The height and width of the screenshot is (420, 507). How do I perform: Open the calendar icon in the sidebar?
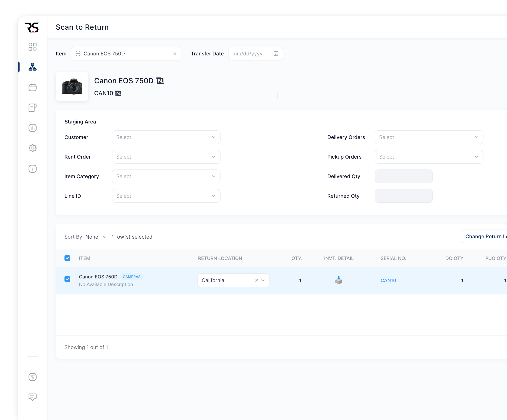(x=33, y=87)
